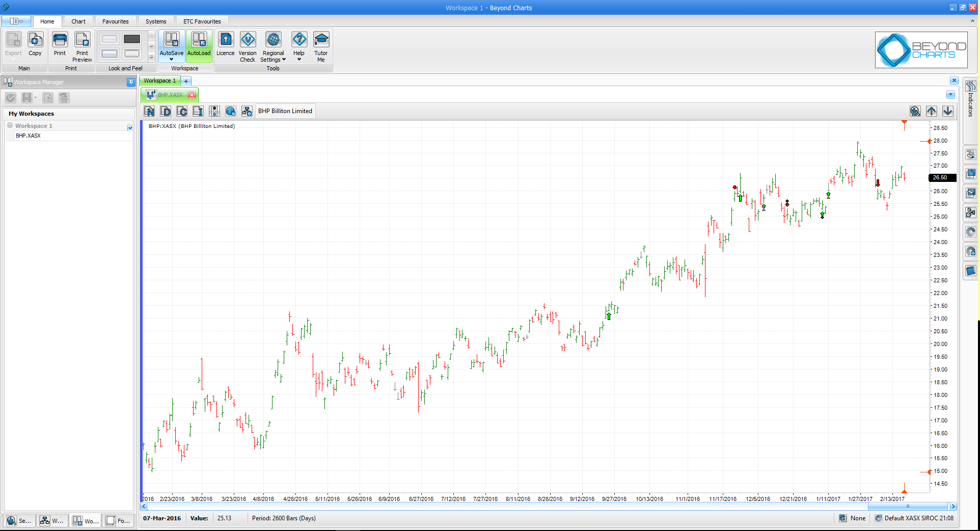Click the save workspace icon

(27, 98)
